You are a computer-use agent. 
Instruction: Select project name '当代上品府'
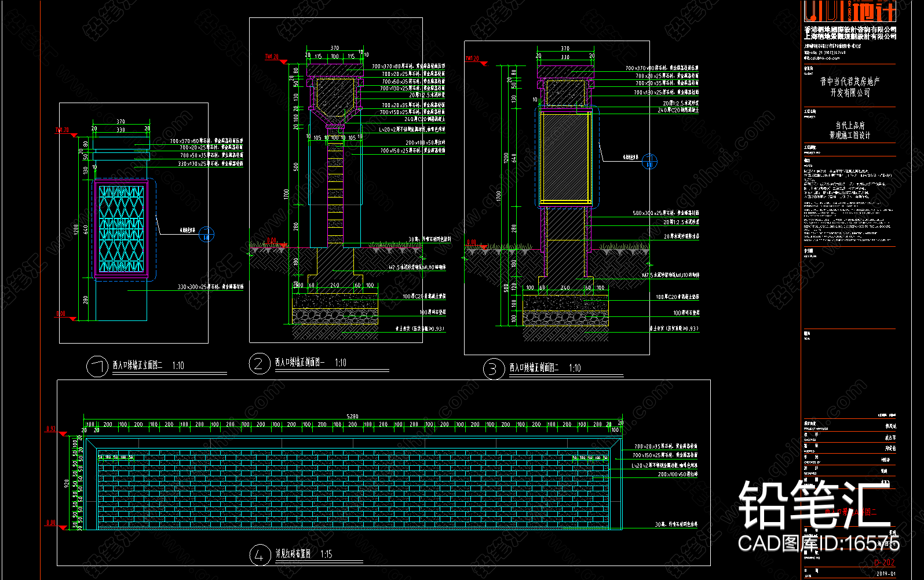click(x=850, y=125)
